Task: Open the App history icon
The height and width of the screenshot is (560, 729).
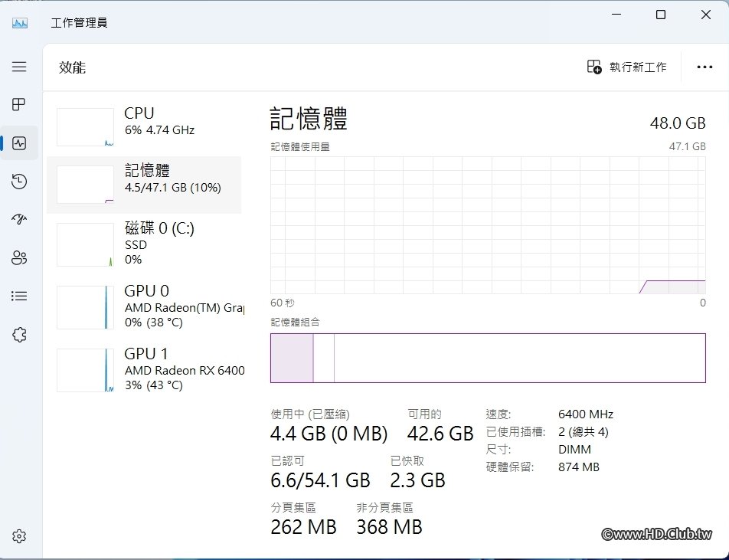Action: (19, 182)
